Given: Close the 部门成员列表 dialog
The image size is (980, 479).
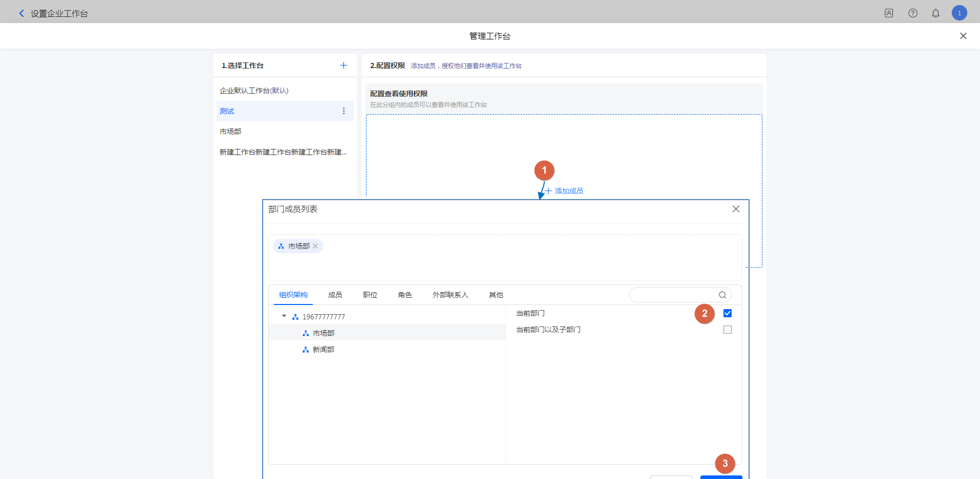Looking at the screenshot, I should pos(736,209).
